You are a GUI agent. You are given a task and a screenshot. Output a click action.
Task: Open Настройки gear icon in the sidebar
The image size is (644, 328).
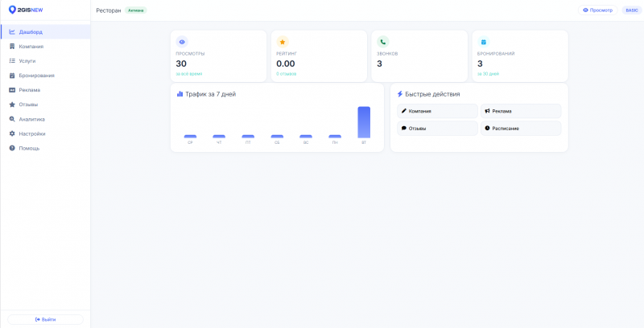pos(12,133)
